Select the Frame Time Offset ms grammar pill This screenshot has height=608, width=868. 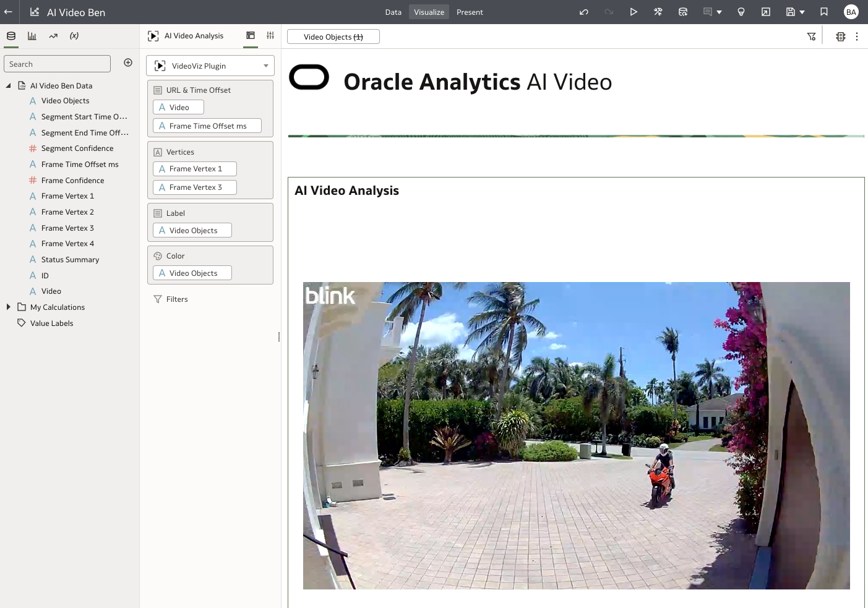coord(207,126)
